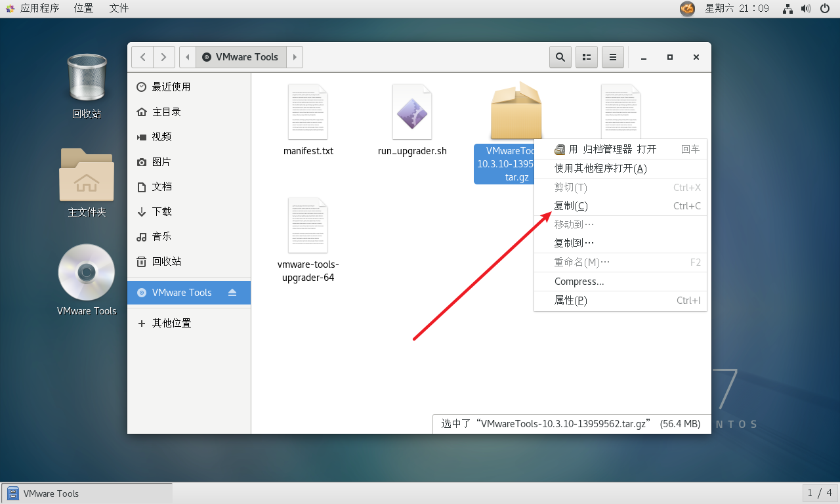
Task: Click the input method icon in top bar
Action: (x=687, y=9)
